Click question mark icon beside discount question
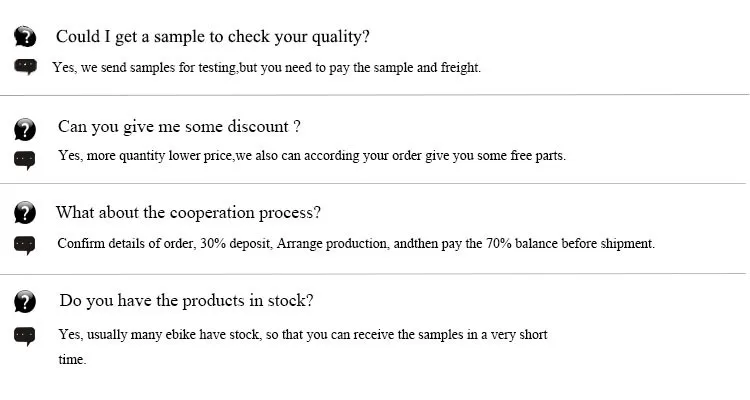Image resolution: width=750 pixels, height=400 pixels. click(25, 130)
